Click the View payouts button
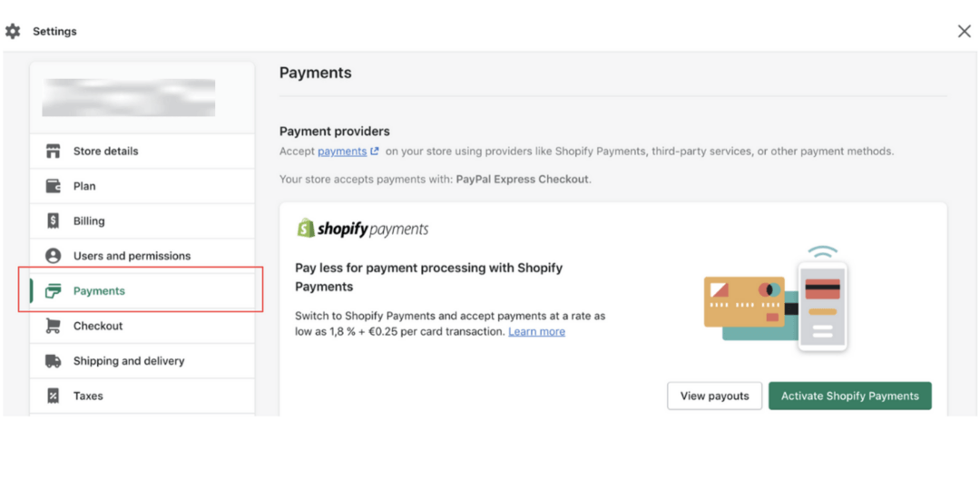This screenshot has height=479, width=980. [714, 396]
